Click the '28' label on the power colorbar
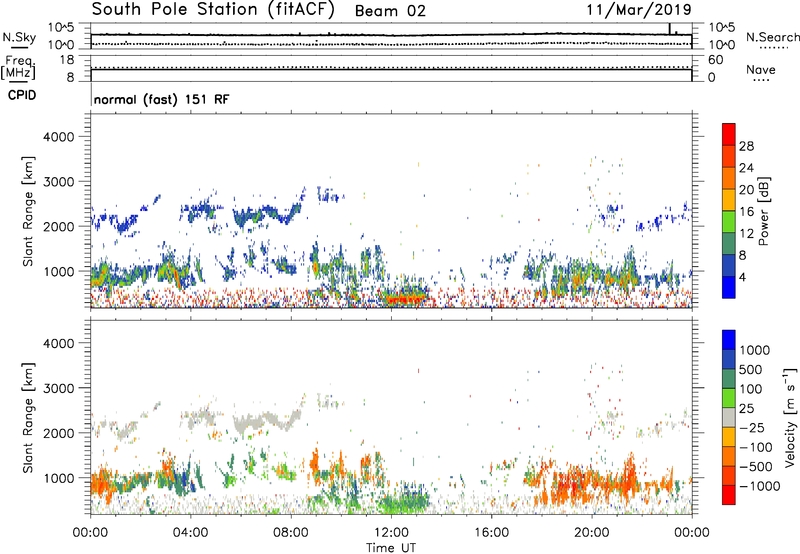The image size is (800, 554). point(746,146)
